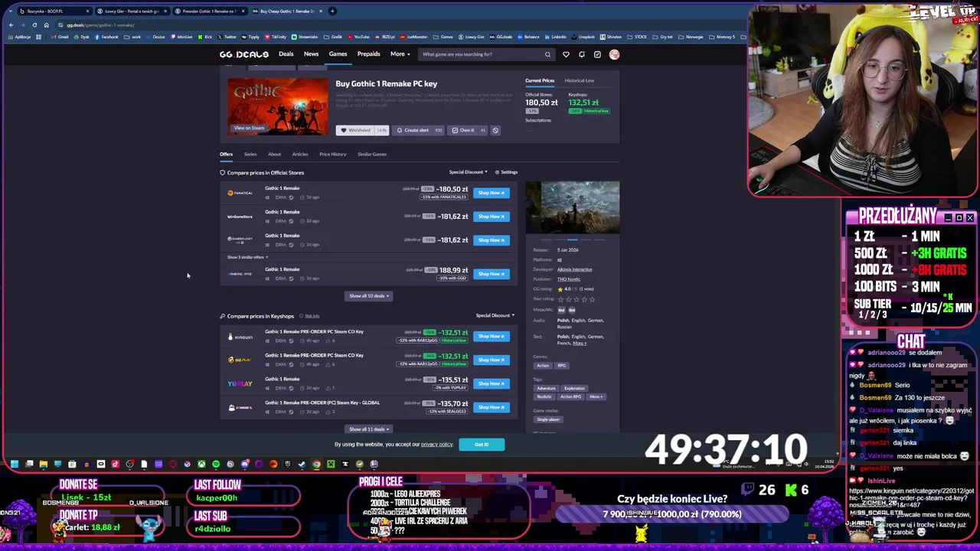The image size is (980, 551).
Task: Switch to Historical Low prices tab
Action: pyautogui.click(x=580, y=80)
